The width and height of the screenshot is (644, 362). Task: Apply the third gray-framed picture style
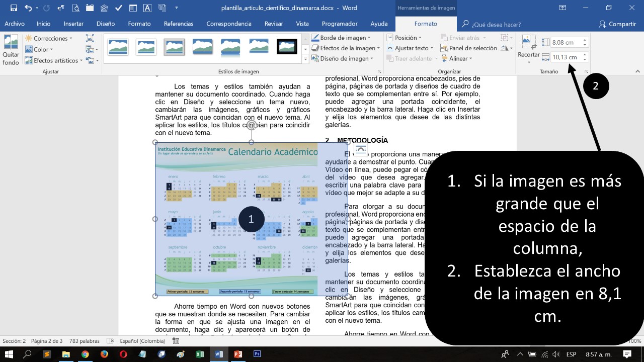[x=174, y=47]
